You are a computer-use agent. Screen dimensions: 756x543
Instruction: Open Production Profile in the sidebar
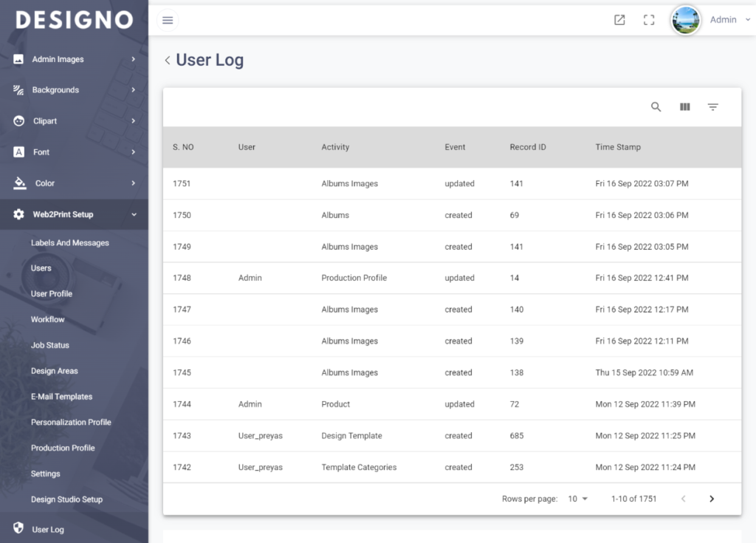pos(63,448)
